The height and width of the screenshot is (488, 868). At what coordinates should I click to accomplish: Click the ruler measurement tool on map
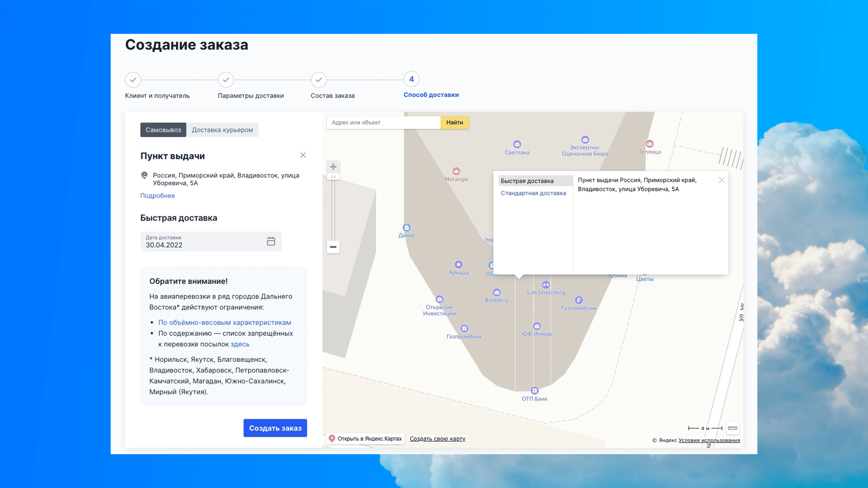(x=732, y=428)
